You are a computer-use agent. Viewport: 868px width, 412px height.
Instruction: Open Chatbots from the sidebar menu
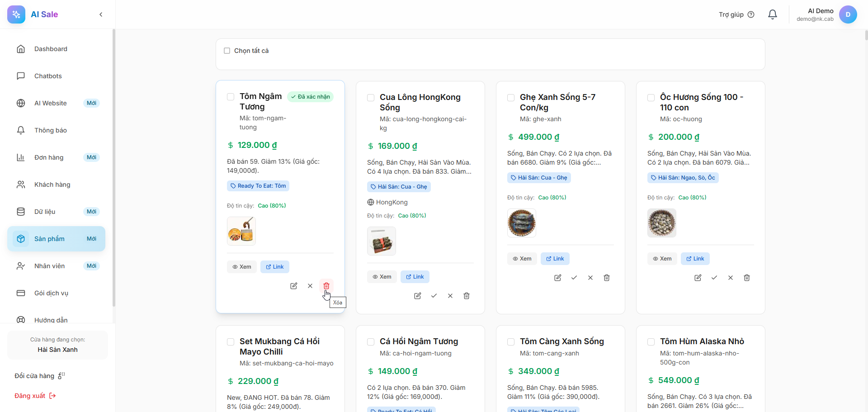pos(48,76)
